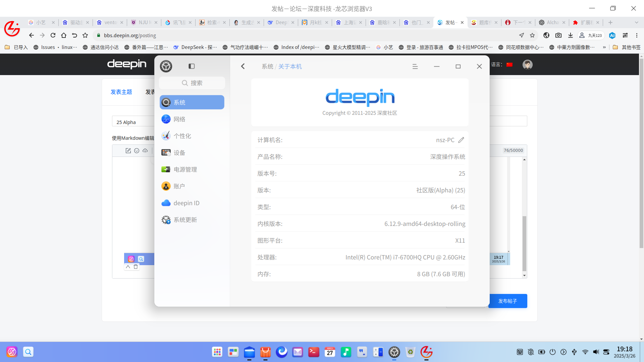644x362 pixels.
Task: Edit the computer name nsz-PC
Action: [x=461, y=140]
